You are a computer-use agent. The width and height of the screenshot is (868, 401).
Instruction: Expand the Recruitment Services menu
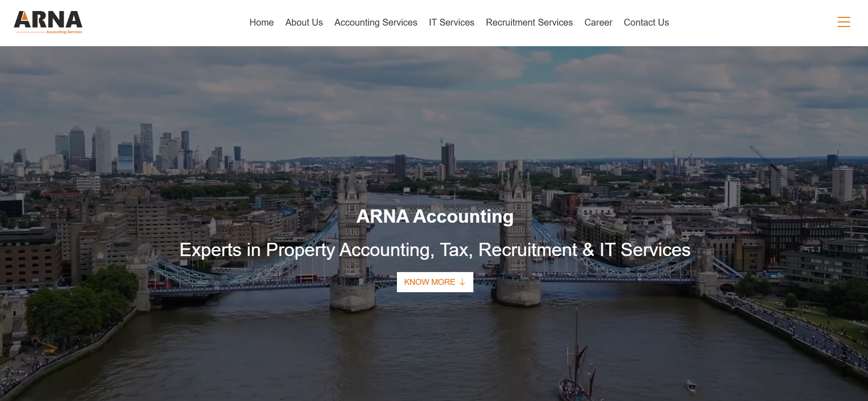tap(529, 22)
